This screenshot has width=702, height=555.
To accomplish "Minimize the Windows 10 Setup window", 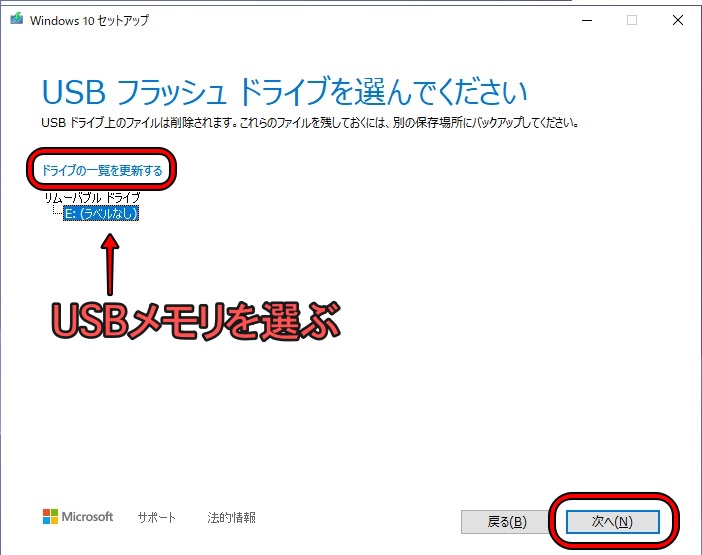I will point(587,20).
